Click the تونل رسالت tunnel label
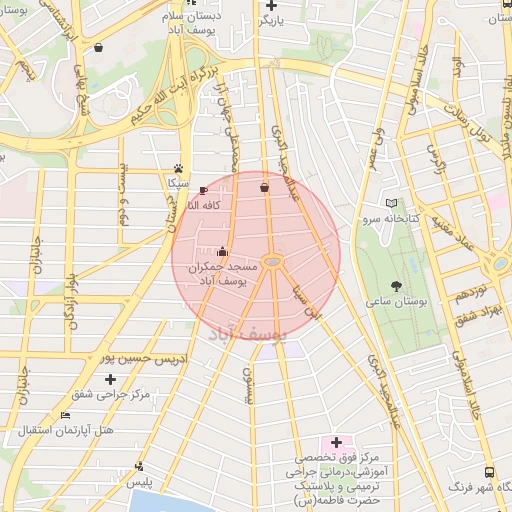Image resolution: width=512 pixels, height=512 pixels. pos(468,123)
